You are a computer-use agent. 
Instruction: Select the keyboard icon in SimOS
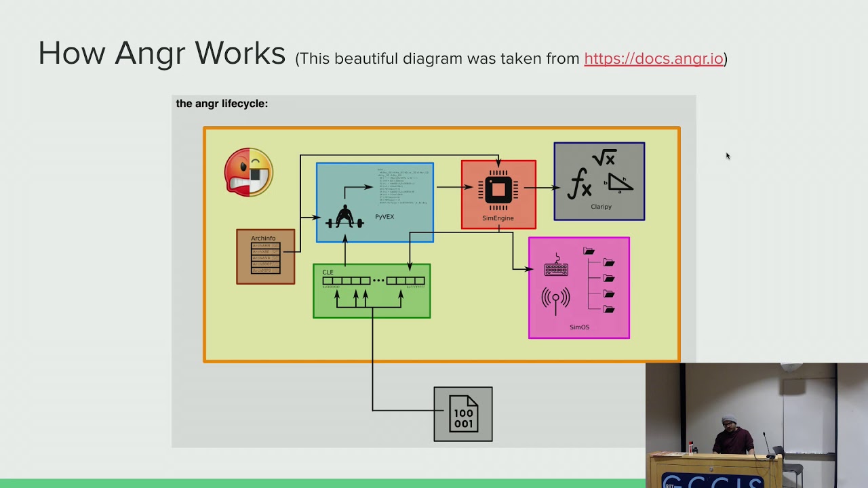556,266
